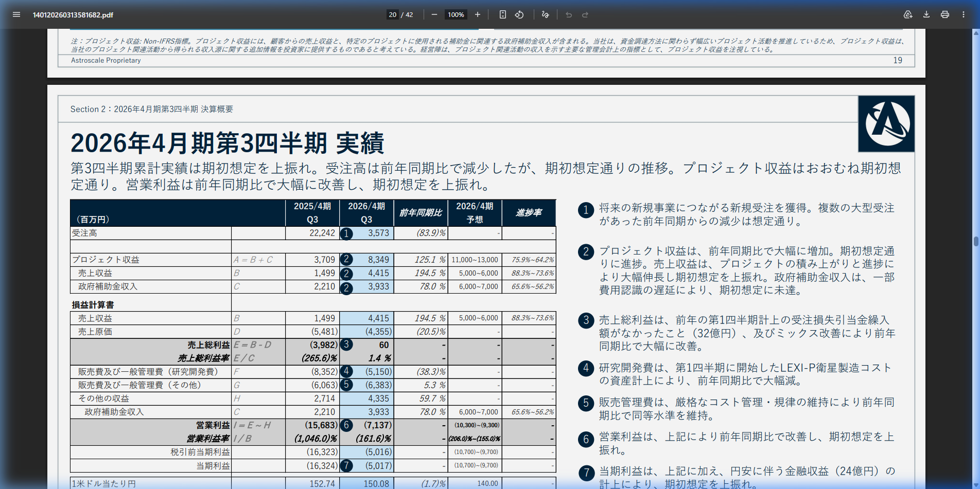
Task: Click the redo arrow in toolbar
Action: tap(585, 14)
